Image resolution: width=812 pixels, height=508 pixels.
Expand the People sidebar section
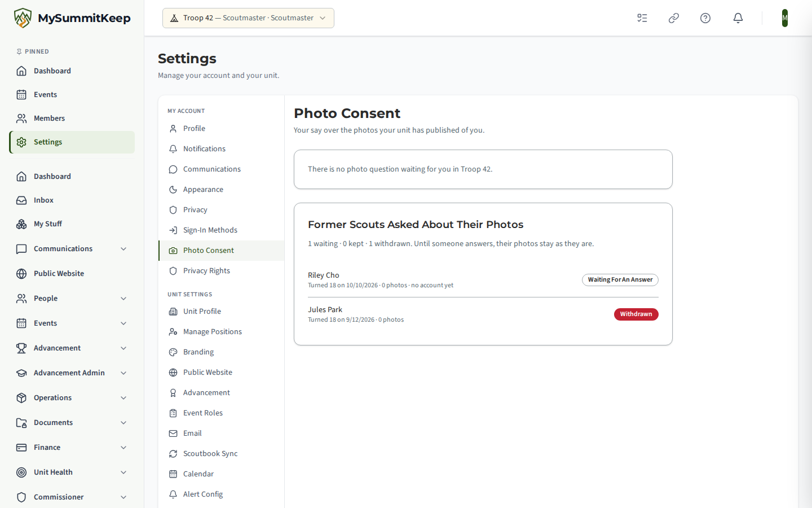pos(72,299)
